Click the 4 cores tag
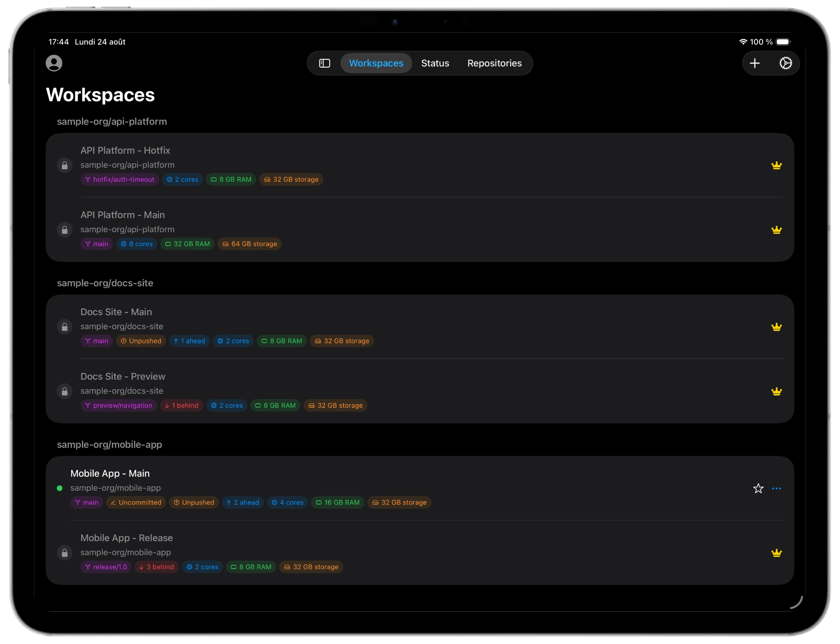This screenshot has width=840, height=644. (x=287, y=503)
